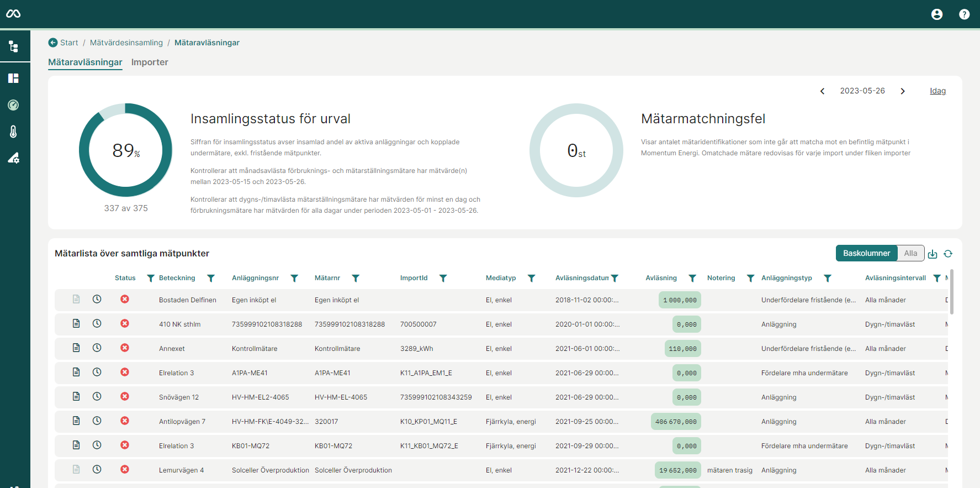
Task: Click the Momentum logo in top bar
Action: 13,14
